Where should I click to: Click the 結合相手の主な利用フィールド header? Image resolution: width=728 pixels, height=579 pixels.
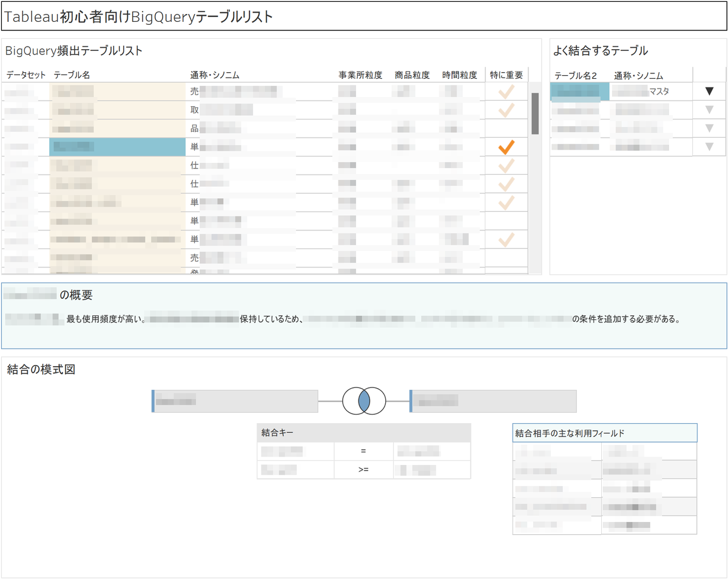coord(604,433)
